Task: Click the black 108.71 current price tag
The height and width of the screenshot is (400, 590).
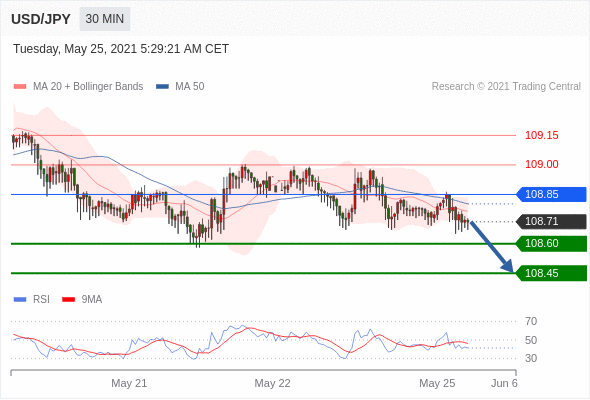Action: pos(551,221)
